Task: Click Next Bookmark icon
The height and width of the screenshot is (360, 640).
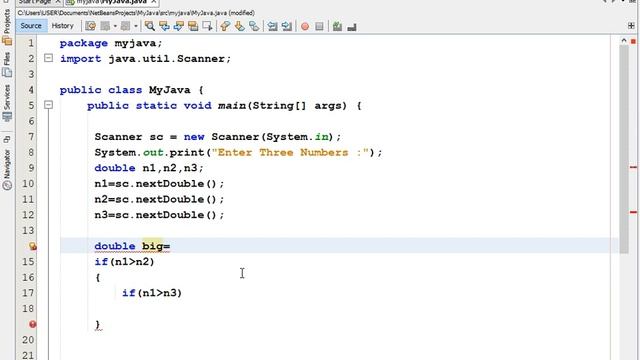Action: click(x=240, y=27)
